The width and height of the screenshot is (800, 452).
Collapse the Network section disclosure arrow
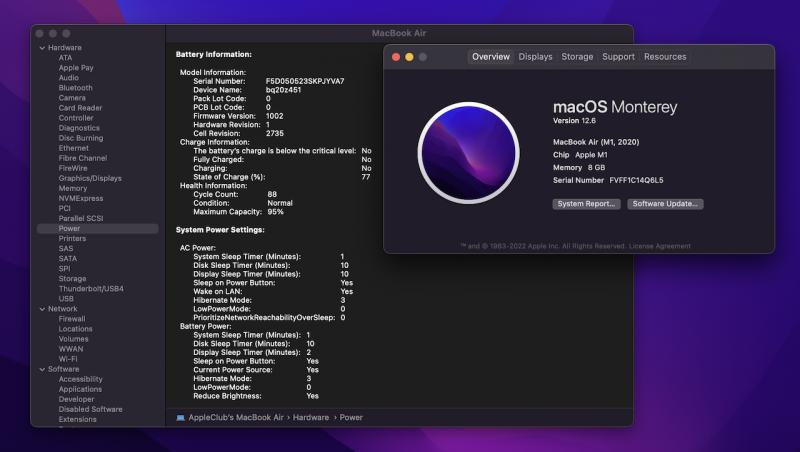pos(42,309)
